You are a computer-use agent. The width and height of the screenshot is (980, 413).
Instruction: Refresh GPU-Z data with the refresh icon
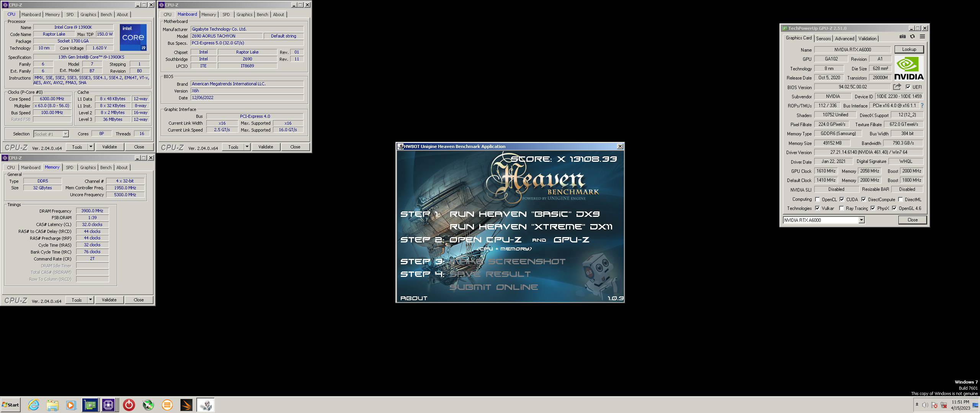pos(912,37)
